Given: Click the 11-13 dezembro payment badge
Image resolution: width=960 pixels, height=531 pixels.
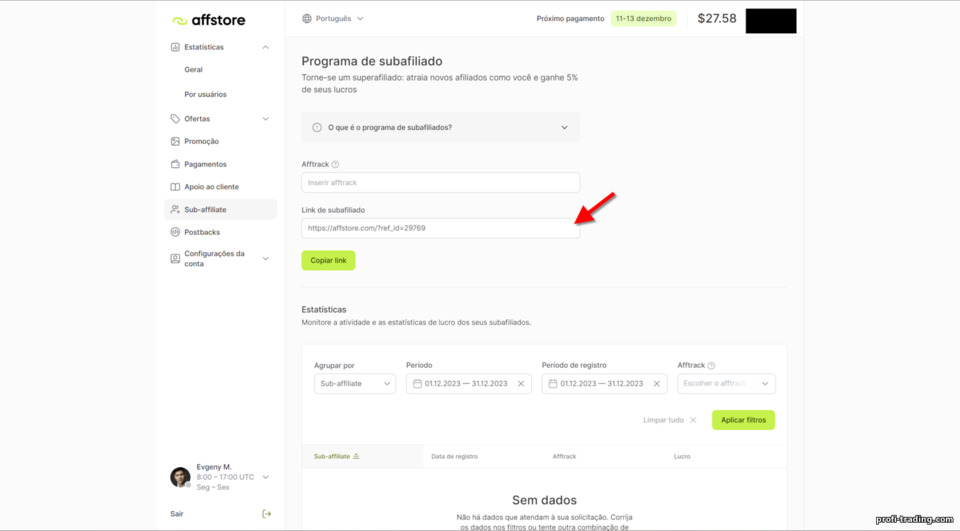Looking at the screenshot, I should (643, 18).
